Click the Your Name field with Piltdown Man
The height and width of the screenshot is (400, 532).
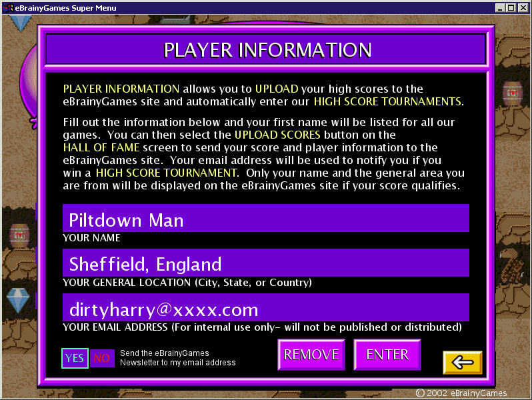coord(266,218)
